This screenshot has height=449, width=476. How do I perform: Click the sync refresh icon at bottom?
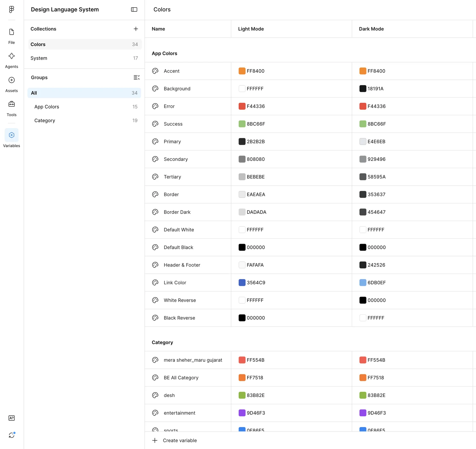click(11, 435)
